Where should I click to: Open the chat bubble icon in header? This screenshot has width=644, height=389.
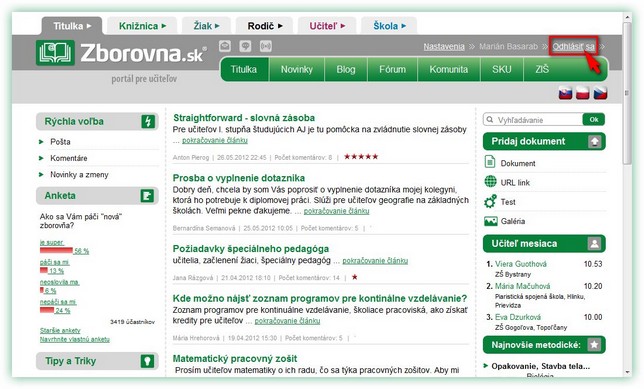(245, 46)
